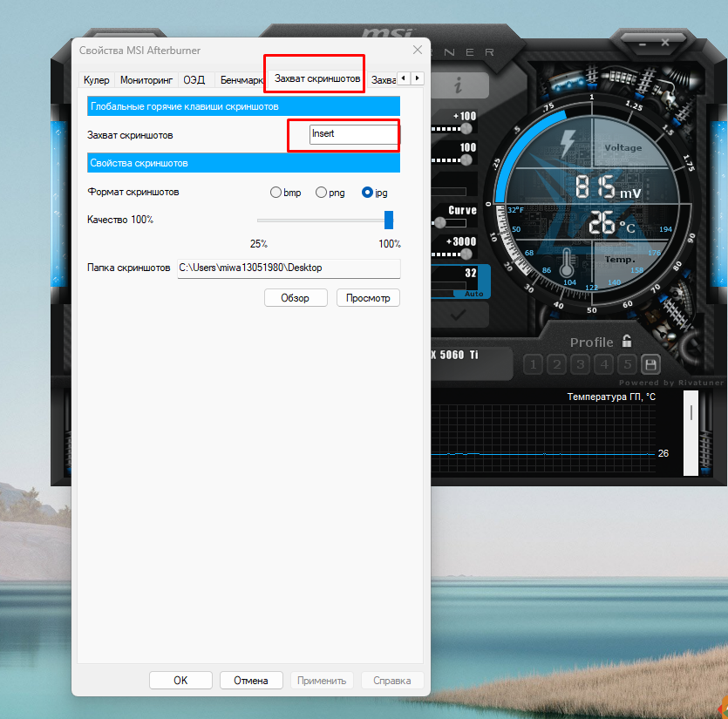Click the Качество 100% label

(x=120, y=220)
